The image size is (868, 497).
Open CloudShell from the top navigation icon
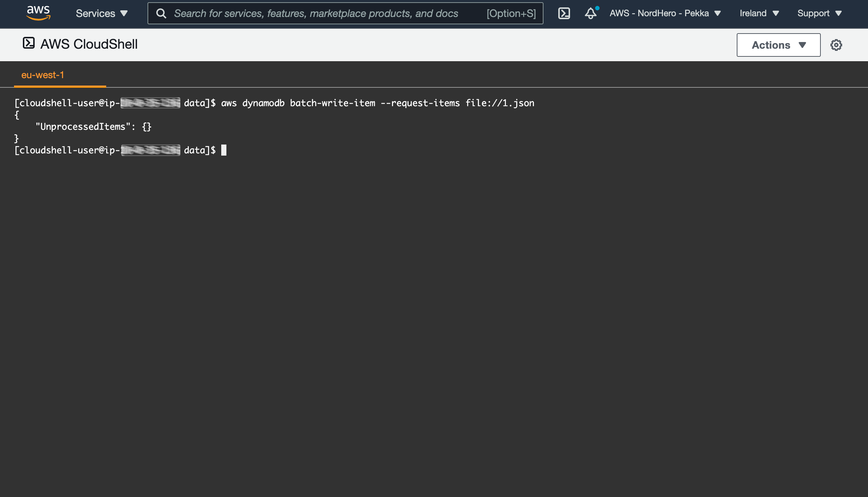tap(564, 13)
